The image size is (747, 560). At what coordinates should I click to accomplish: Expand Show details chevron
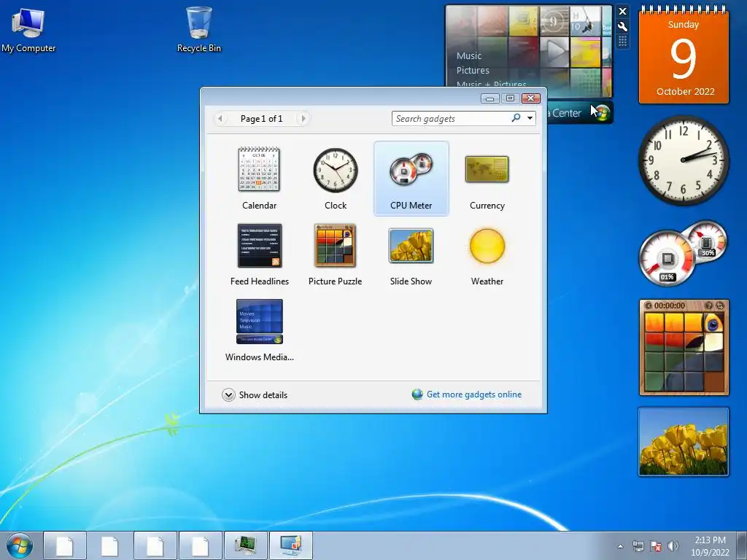point(228,394)
